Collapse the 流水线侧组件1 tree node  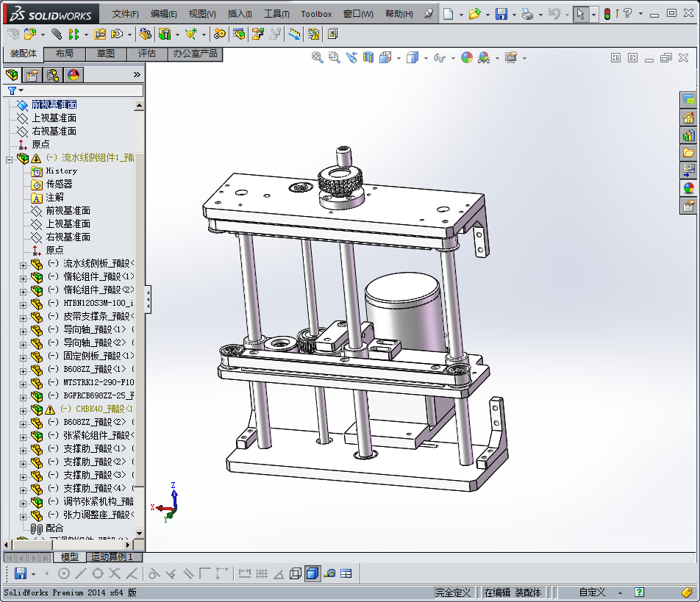click(9, 160)
